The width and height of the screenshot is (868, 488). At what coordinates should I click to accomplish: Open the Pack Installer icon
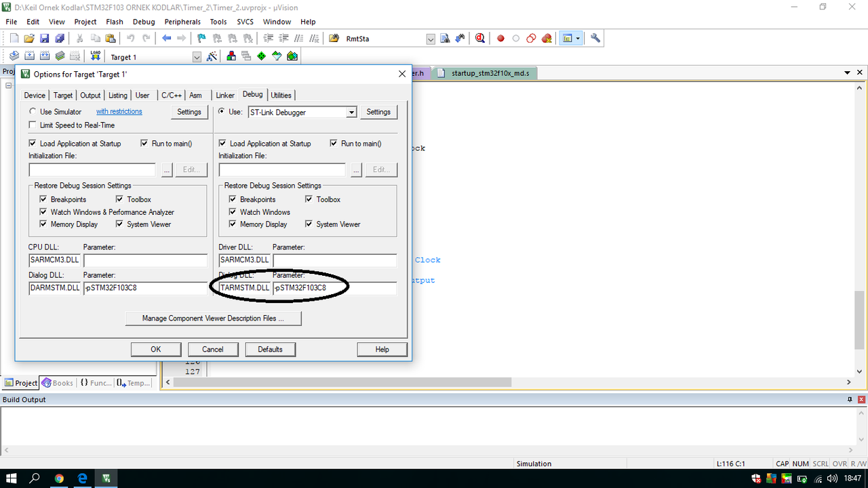[x=292, y=56]
